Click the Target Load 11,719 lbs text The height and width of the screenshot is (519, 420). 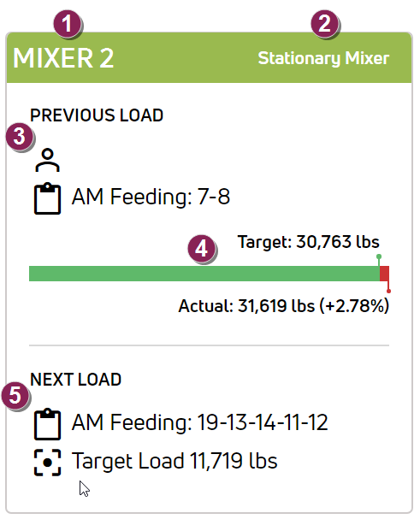click(175, 461)
